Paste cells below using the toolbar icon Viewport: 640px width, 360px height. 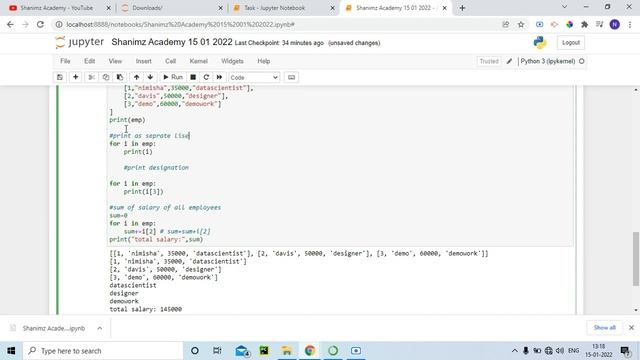(x=120, y=77)
